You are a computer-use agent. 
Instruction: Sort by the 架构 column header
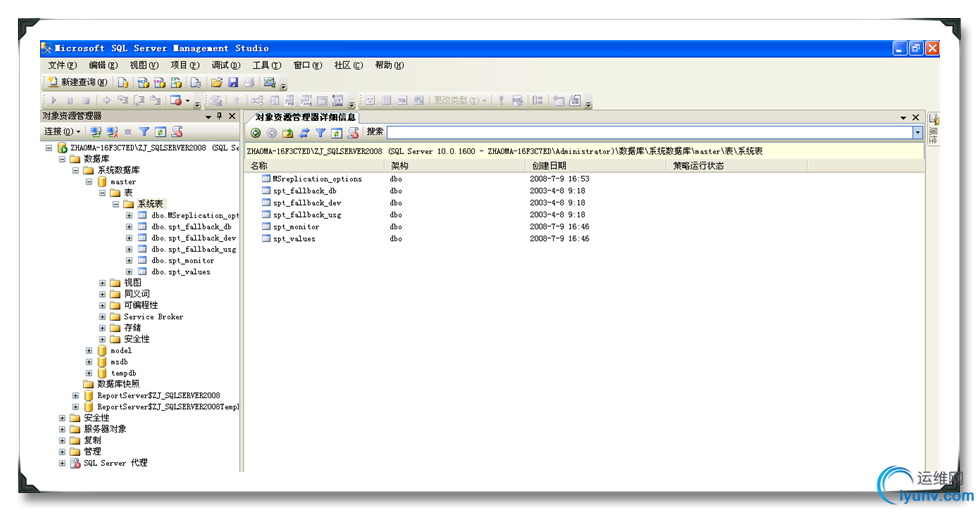coord(456,166)
